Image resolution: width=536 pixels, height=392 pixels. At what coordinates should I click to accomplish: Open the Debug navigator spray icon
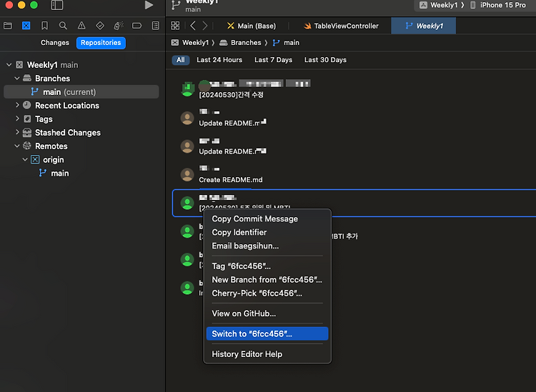coord(118,26)
